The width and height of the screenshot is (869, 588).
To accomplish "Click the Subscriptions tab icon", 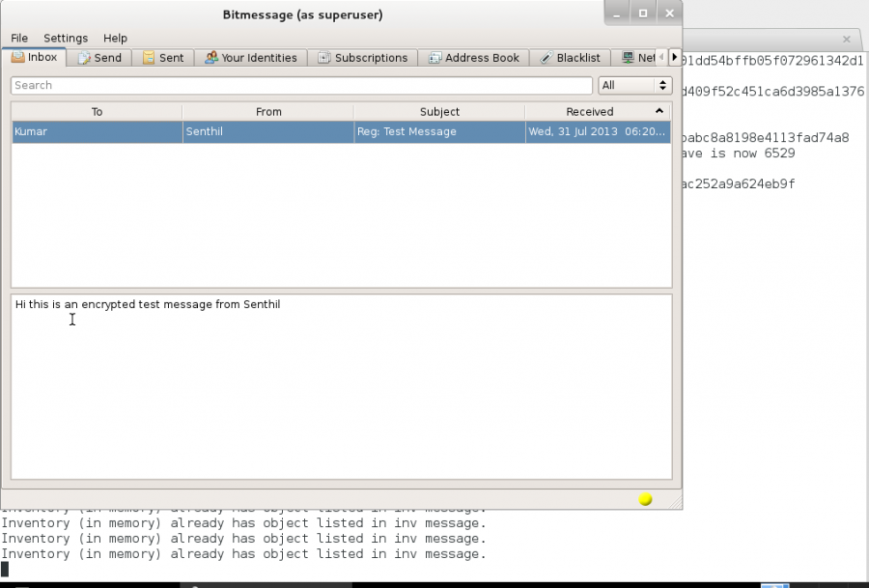I will tap(324, 58).
